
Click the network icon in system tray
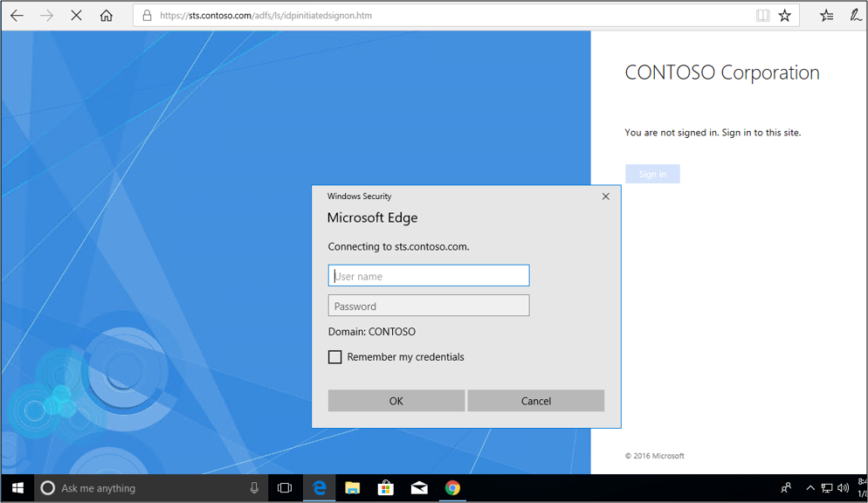coord(827,488)
